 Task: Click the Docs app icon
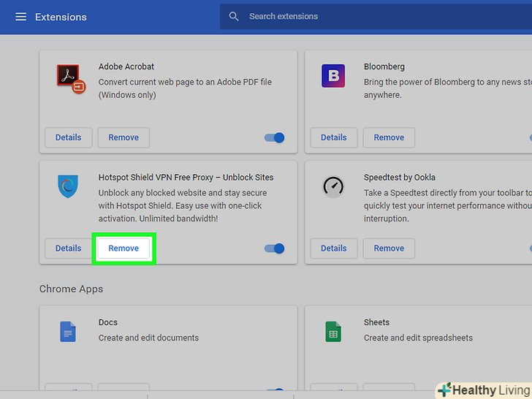(68, 332)
